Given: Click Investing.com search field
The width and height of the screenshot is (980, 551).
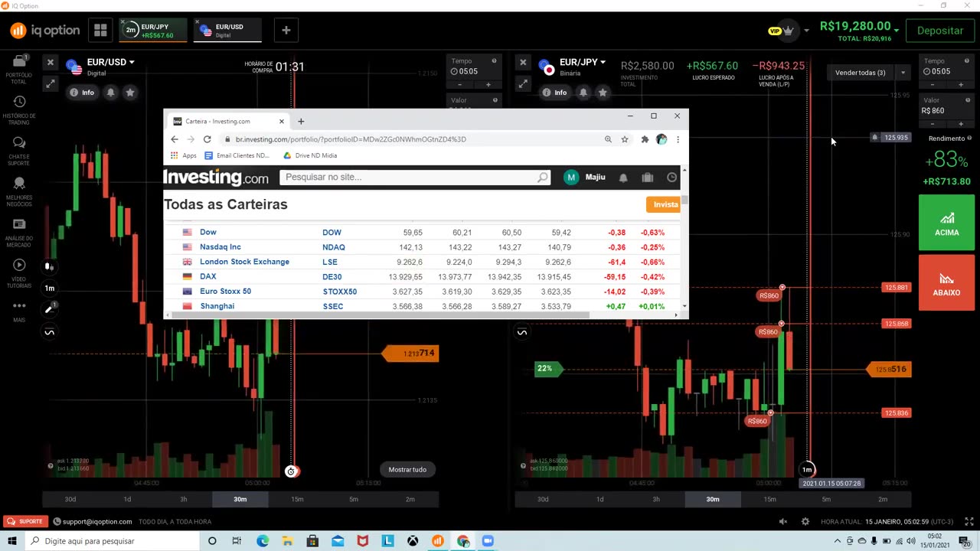Looking at the screenshot, I should pos(415,177).
